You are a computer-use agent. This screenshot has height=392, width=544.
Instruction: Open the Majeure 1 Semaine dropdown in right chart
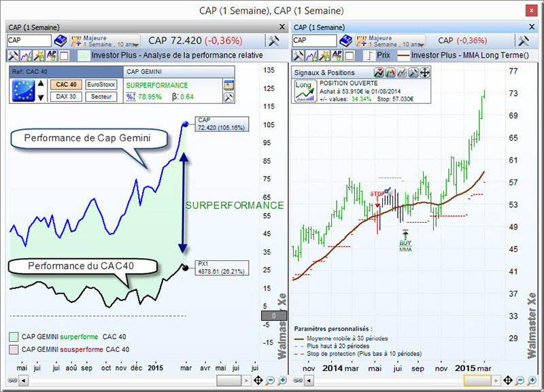[x=390, y=41]
